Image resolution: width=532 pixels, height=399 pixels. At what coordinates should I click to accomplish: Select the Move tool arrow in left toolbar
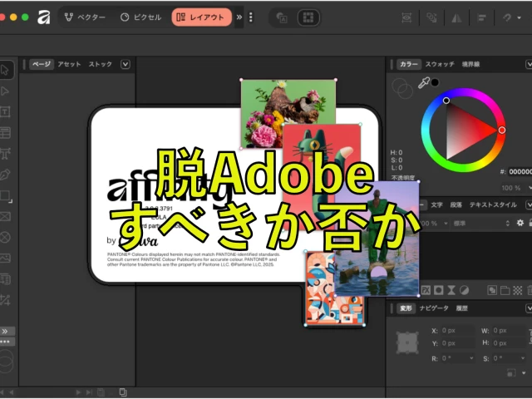pos(5,71)
